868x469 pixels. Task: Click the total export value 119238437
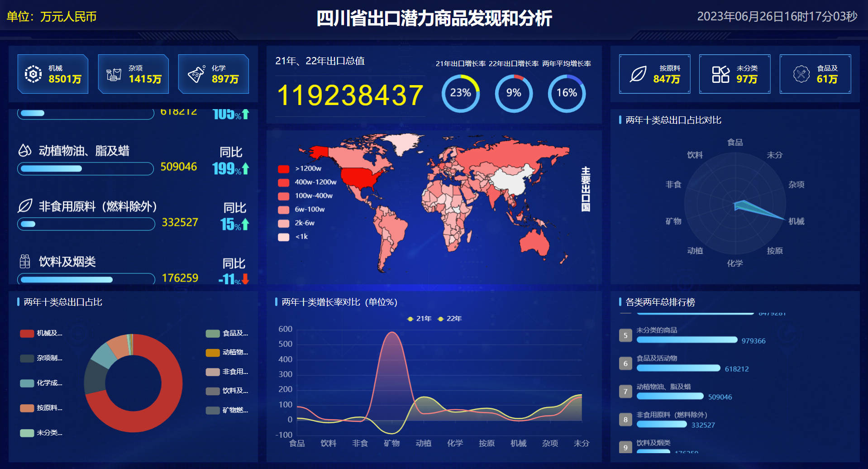tap(350, 95)
